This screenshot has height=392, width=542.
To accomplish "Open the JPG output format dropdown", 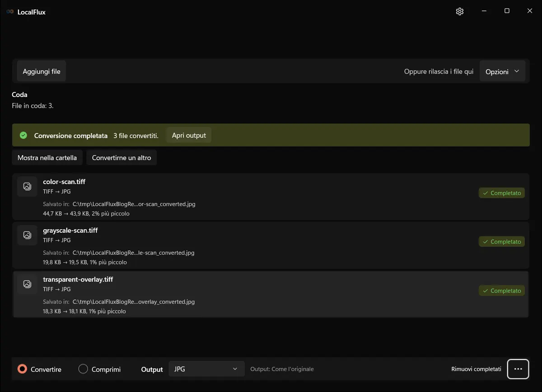I will pyautogui.click(x=206, y=369).
